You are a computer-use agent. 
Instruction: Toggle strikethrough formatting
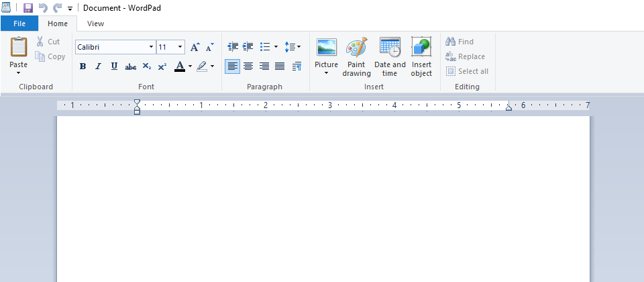click(x=131, y=66)
